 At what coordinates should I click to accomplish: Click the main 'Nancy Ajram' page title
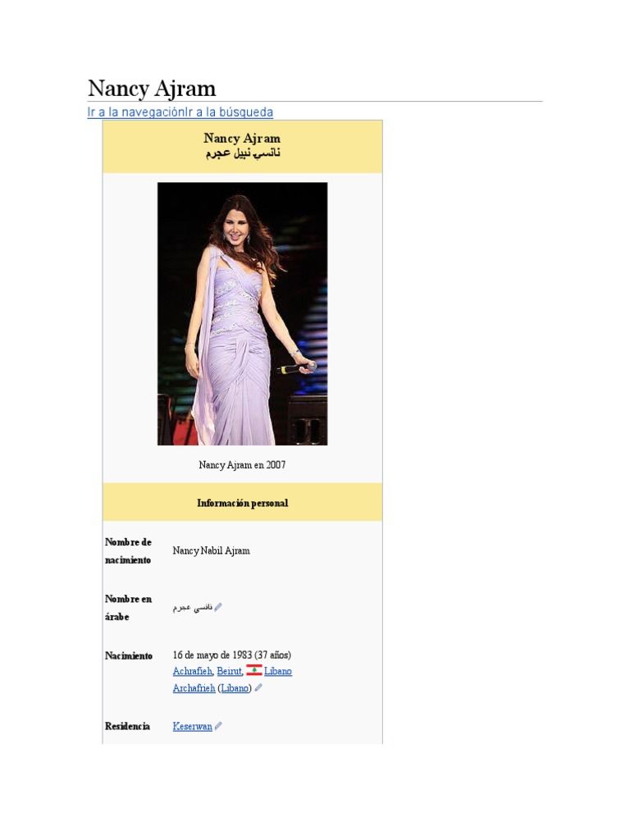(152, 88)
